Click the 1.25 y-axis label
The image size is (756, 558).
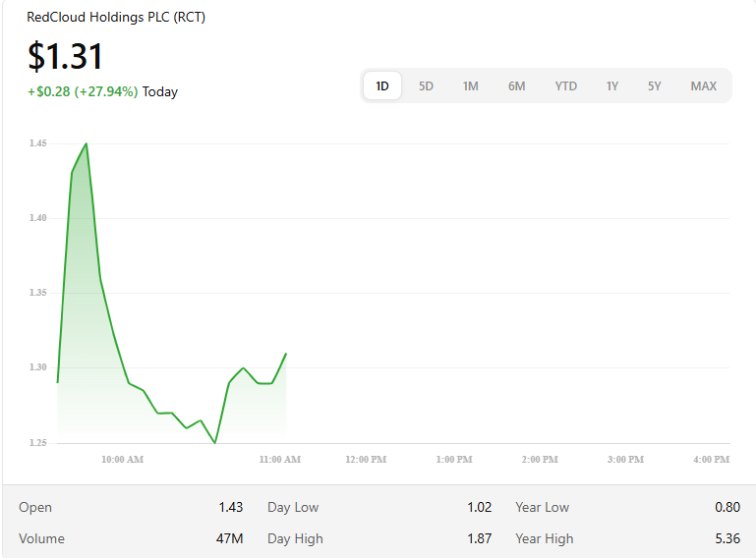tap(38, 442)
